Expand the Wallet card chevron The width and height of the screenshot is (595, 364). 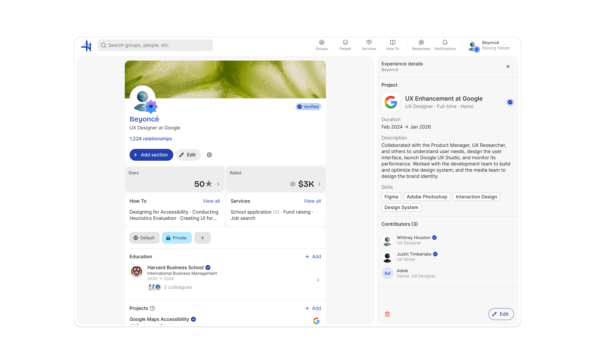tap(320, 184)
